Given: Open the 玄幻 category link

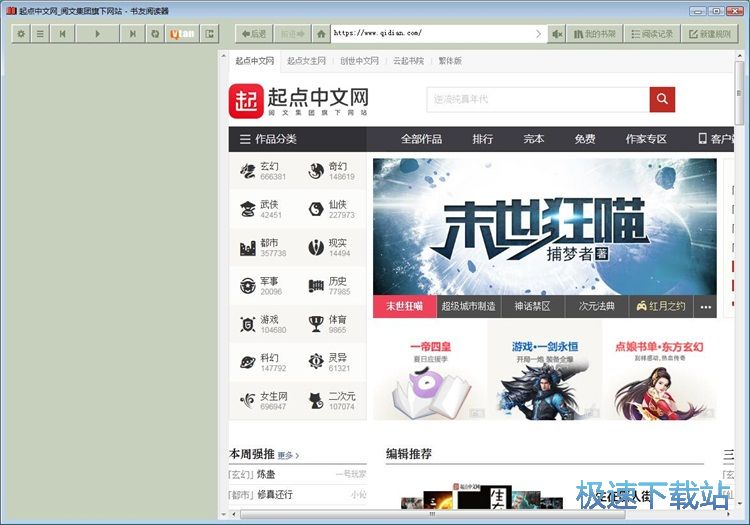Looking at the screenshot, I should click(x=269, y=167).
